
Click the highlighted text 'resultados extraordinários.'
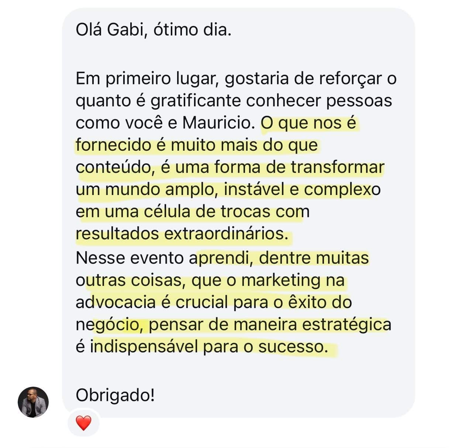[182, 234]
